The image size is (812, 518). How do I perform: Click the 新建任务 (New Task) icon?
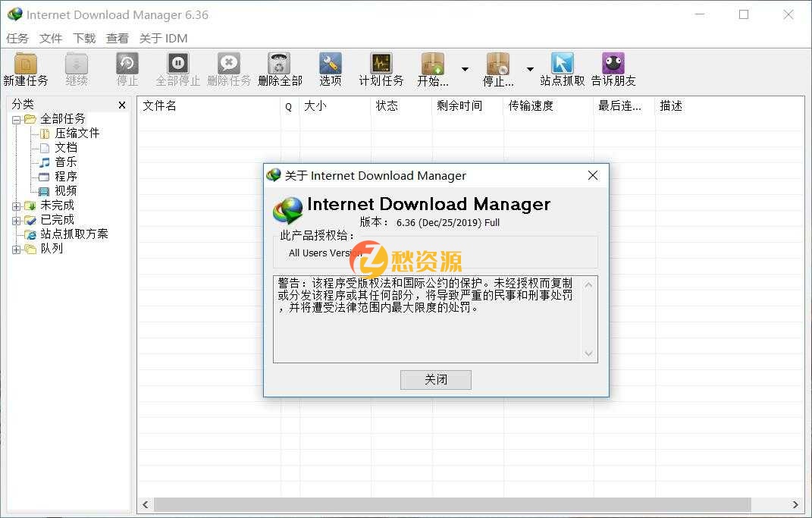point(27,68)
